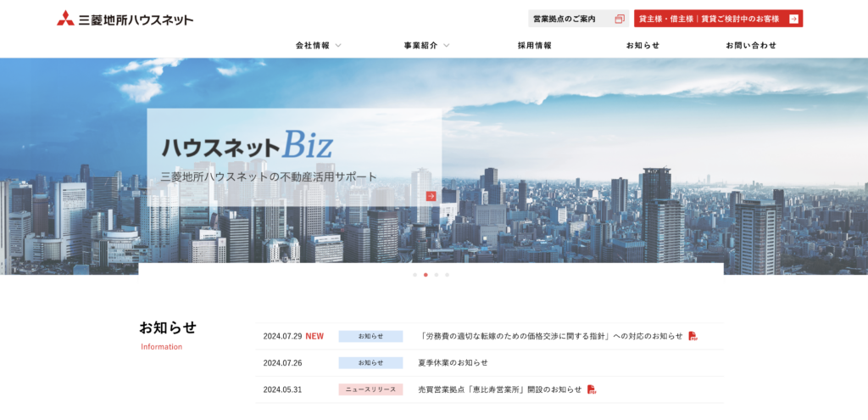
Task: Open お知らせ in the top navigation bar
Action: tap(643, 46)
